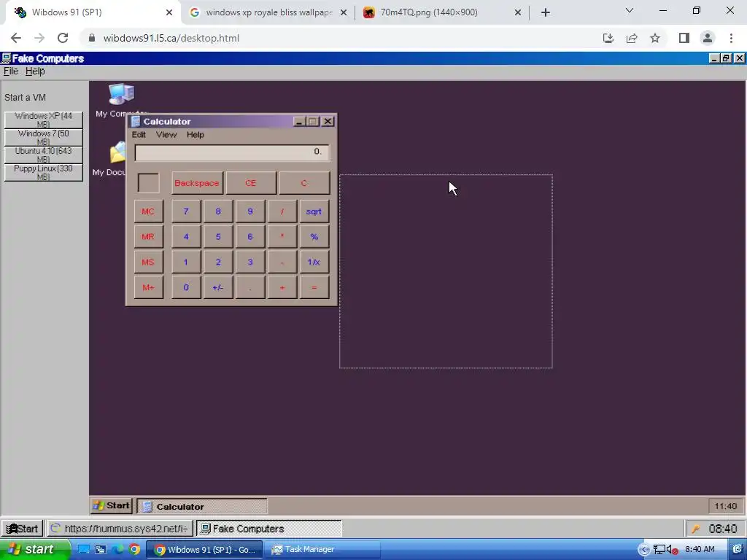Viewport: 747px width, 560px height.
Task: Reload the page in Chrome
Action: pyautogui.click(x=63, y=38)
